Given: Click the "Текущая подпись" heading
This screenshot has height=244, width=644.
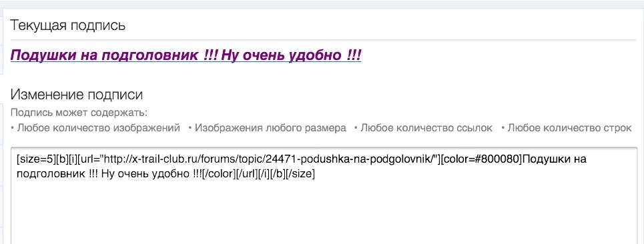Looking at the screenshot, I should point(68,25).
